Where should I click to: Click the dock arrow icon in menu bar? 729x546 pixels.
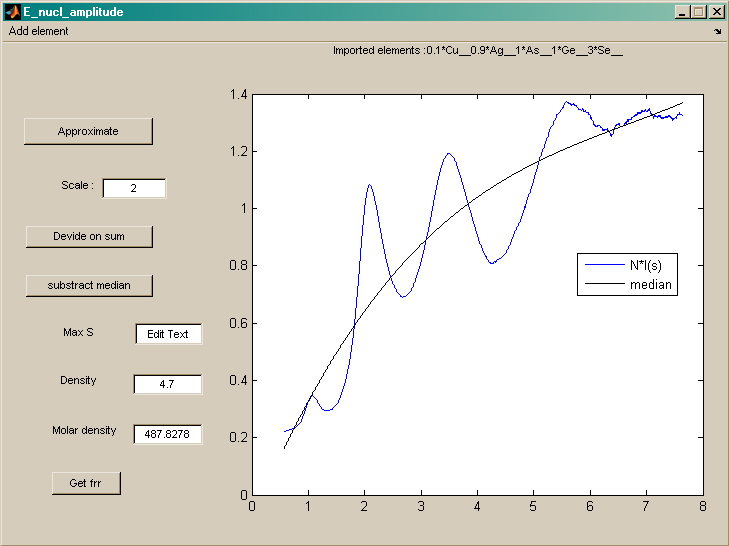coord(717,31)
